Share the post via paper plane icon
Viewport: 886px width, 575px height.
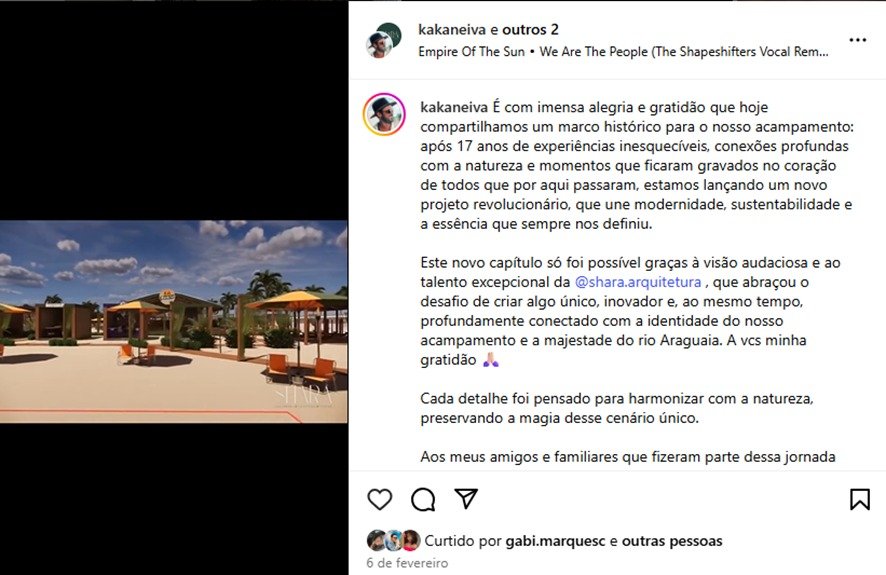466,499
